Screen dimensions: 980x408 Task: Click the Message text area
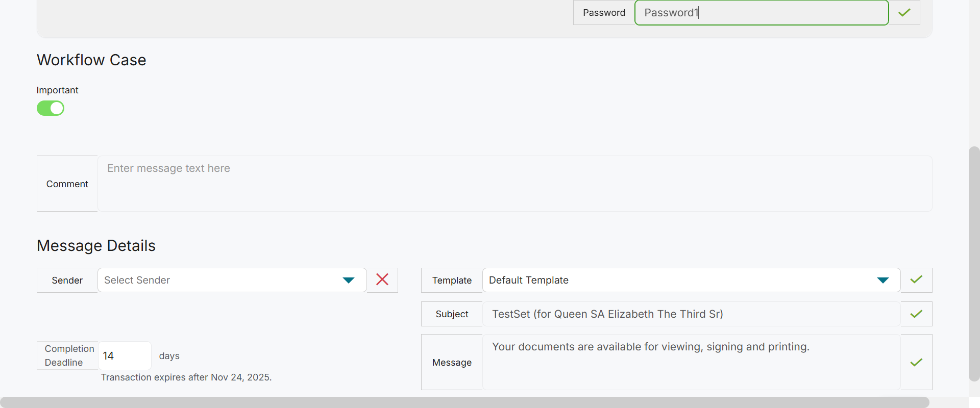coord(691,362)
